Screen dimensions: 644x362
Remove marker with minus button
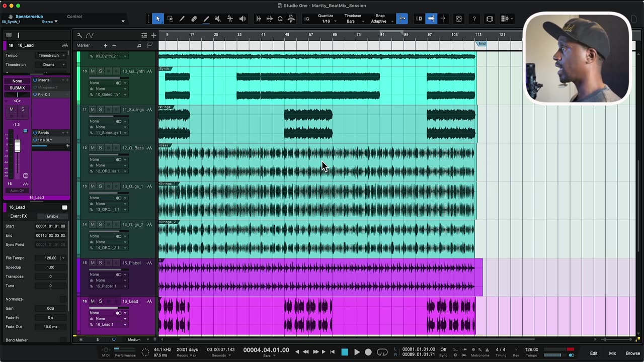[x=114, y=46]
